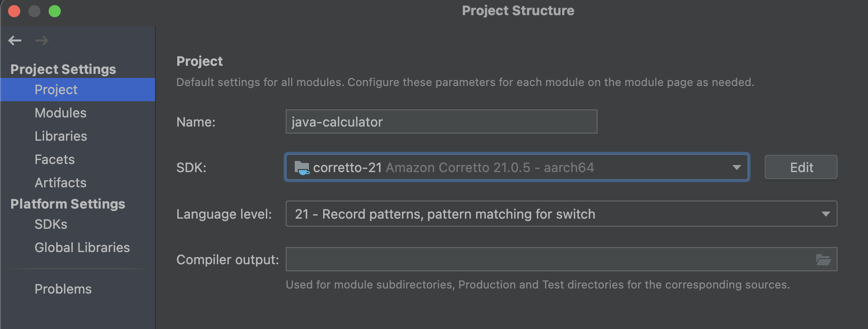The width and height of the screenshot is (868, 329).
Task: Maximize the Project Structure window
Action: (55, 11)
